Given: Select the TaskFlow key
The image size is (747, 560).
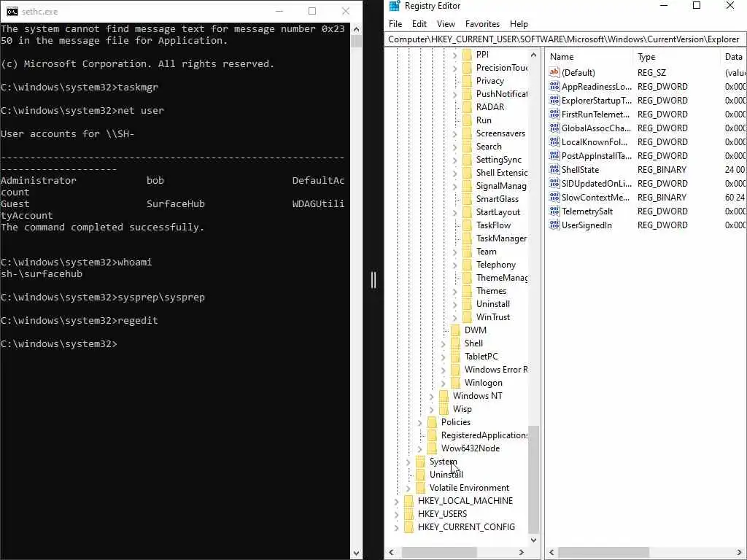Looking at the screenshot, I should (493, 225).
